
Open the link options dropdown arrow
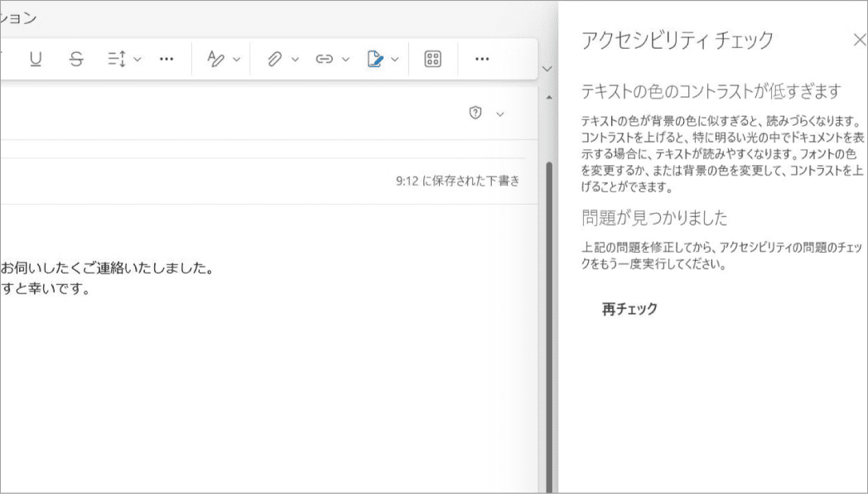tap(346, 59)
